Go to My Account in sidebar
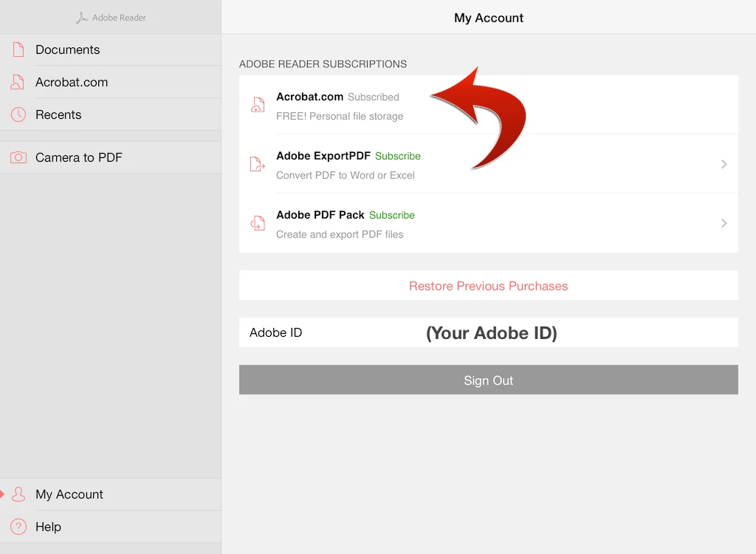The width and height of the screenshot is (756, 554). click(x=111, y=494)
